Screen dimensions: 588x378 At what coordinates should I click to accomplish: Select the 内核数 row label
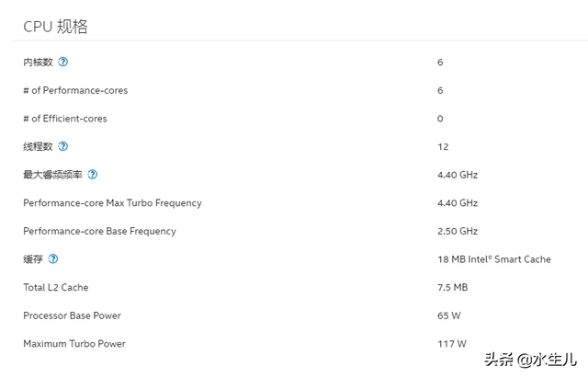[x=39, y=62]
